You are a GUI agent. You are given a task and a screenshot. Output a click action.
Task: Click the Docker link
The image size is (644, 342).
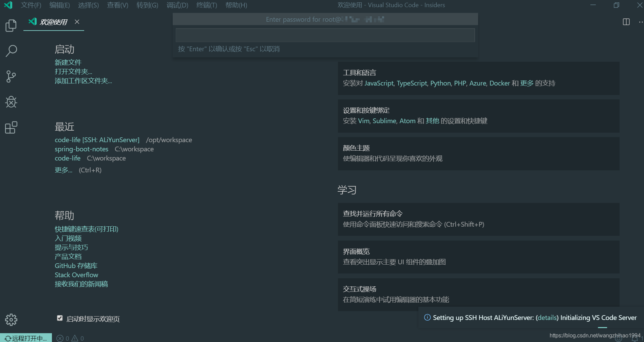click(x=499, y=83)
